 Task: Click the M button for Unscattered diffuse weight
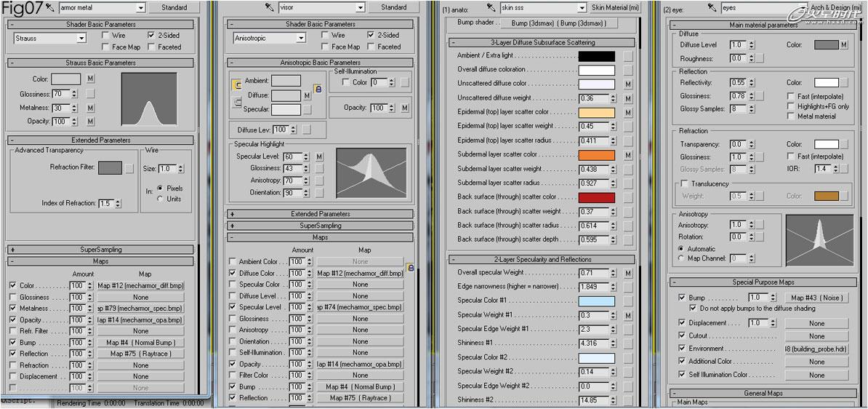[x=628, y=98]
